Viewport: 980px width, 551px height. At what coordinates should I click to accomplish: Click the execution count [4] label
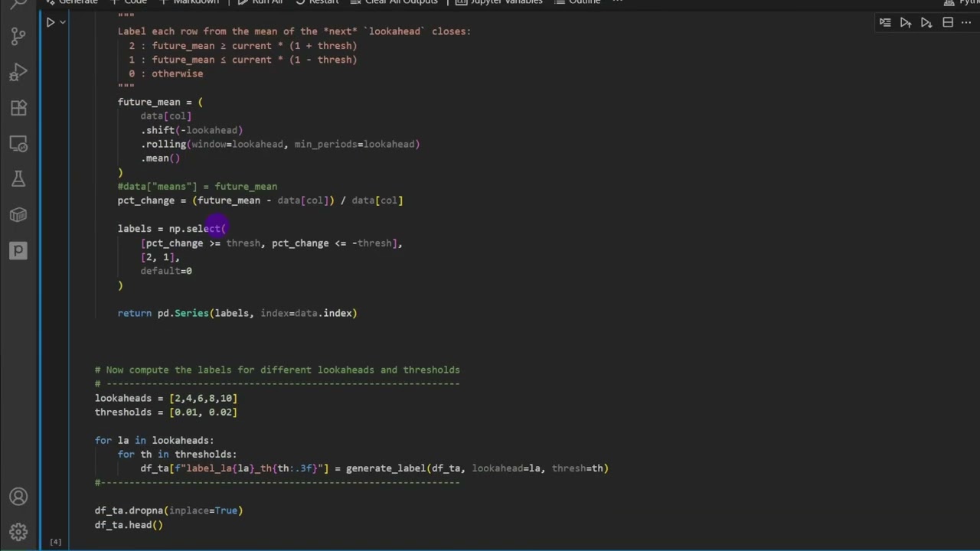[x=55, y=542]
